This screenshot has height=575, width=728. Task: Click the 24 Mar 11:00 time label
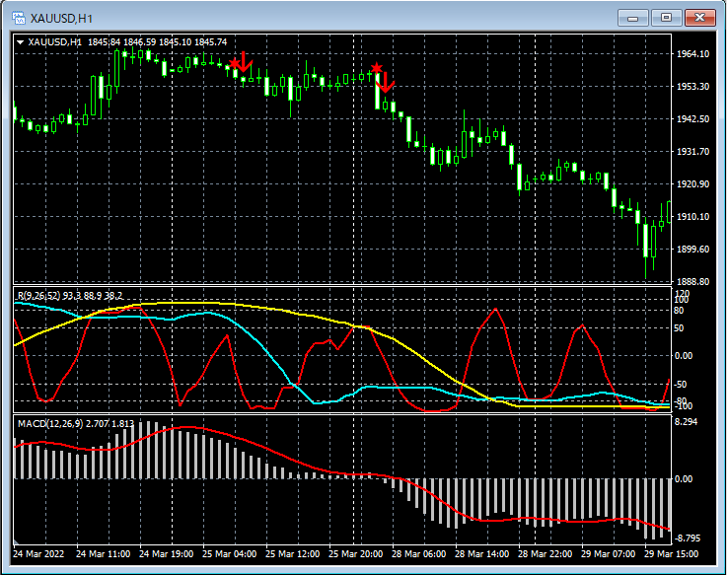(103, 554)
